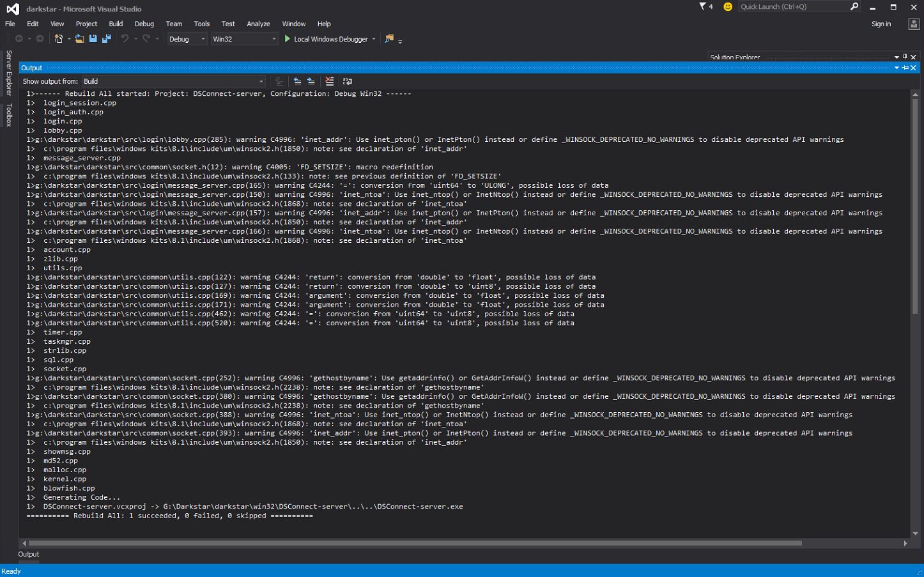Open the notifications flag icon
Screen dimensions: 924x577
(x=703, y=6)
